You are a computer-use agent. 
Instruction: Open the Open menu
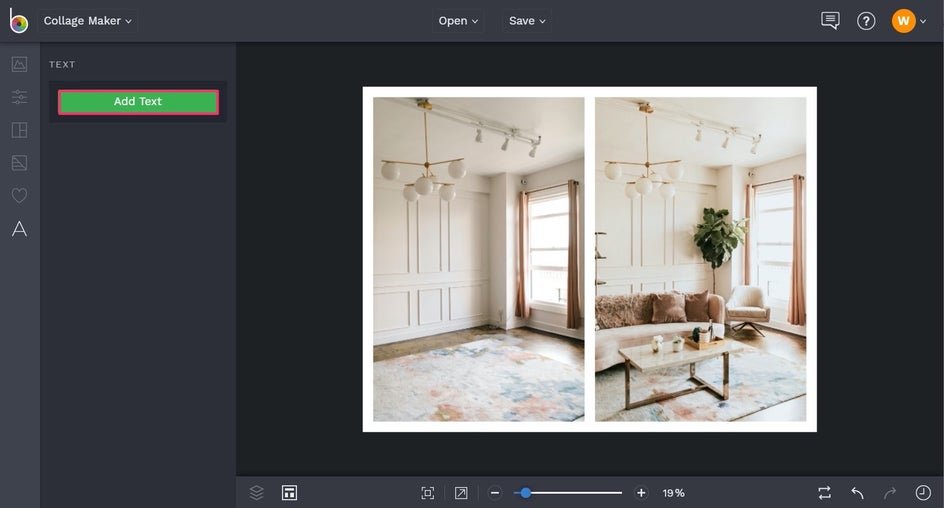(x=458, y=21)
